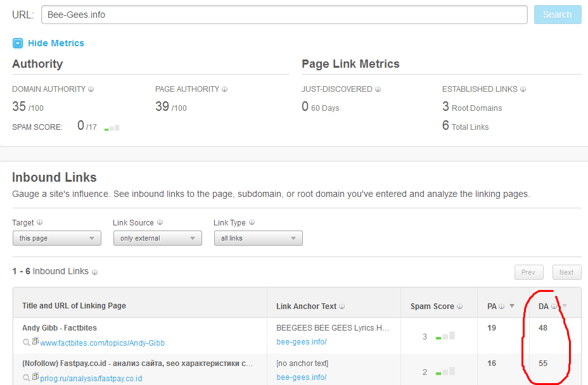This screenshot has height=385, width=588.
Task: Open the Spam Score column info icon
Action: point(460,306)
